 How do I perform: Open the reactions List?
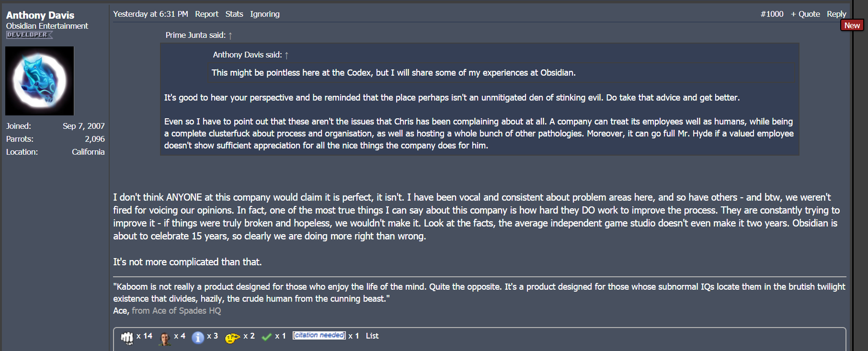pyautogui.click(x=372, y=336)
